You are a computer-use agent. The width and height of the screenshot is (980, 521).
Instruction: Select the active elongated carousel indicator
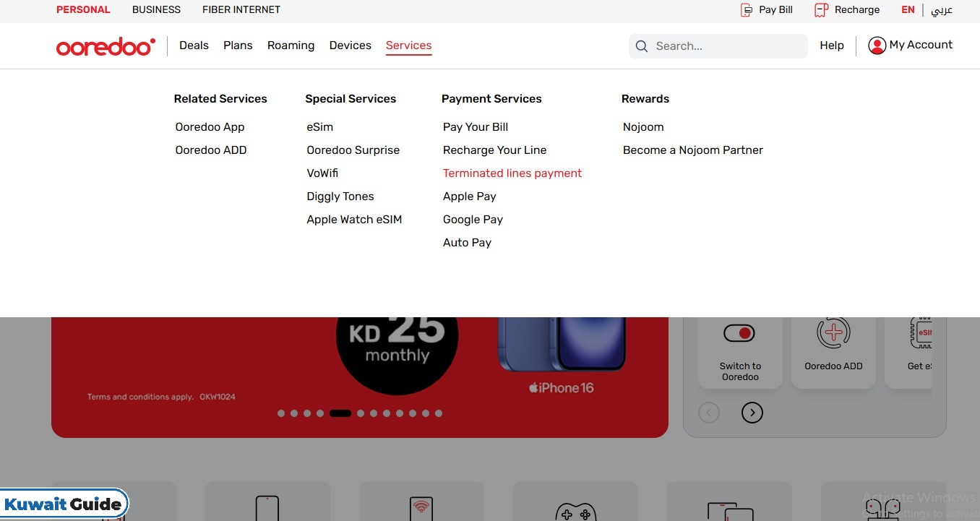click(x=340, y=413)
